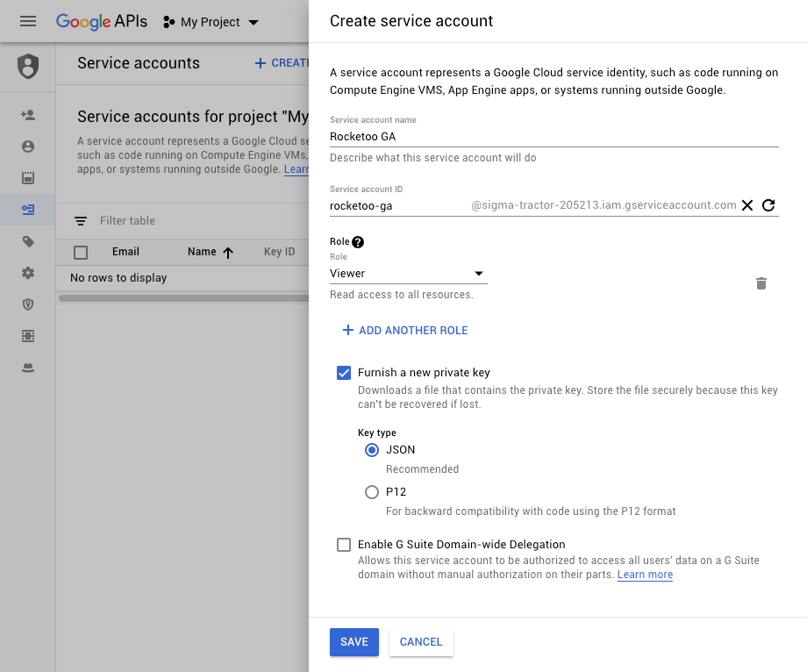Open the Labels tag icon in sidebar

click(x=28, y=242)
